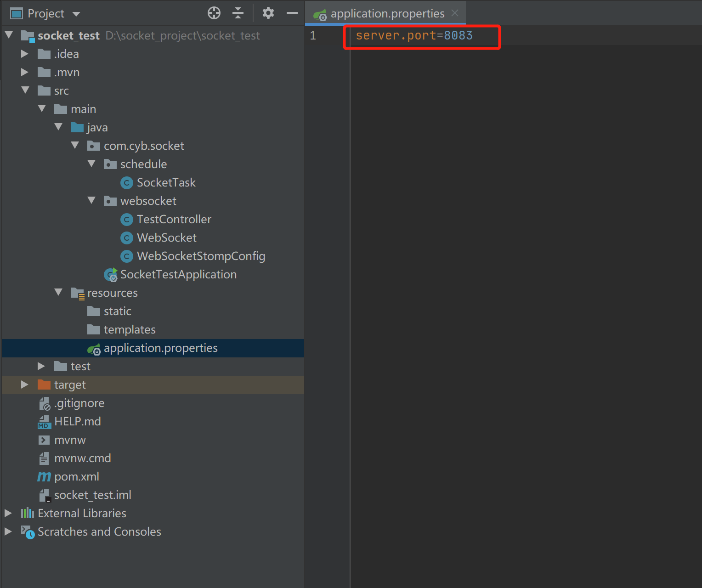This screenshot has width=702, height=588.
Task: Select the WebSocketStompConfig class
Action: pos(201,256)
